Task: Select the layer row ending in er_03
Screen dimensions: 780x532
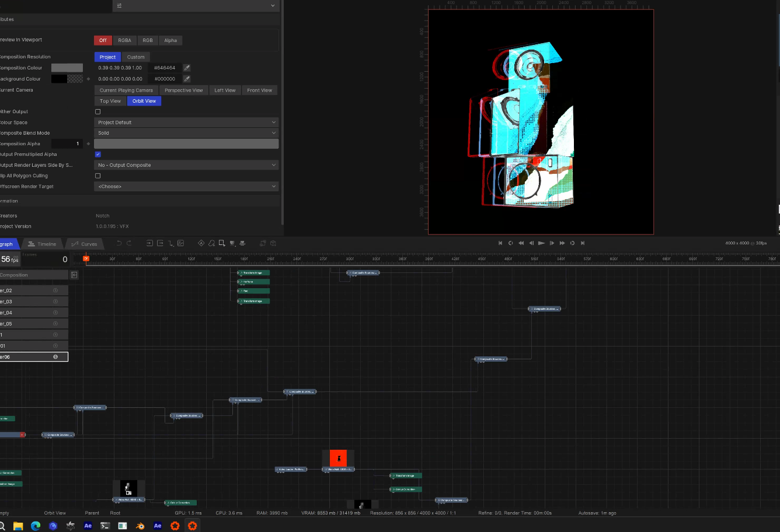Action: click(34, 302)
